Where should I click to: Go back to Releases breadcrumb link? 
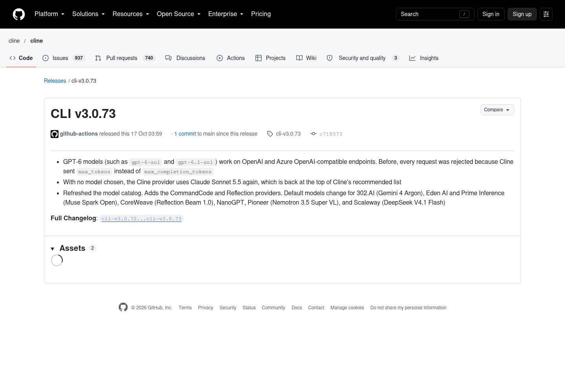55,81
